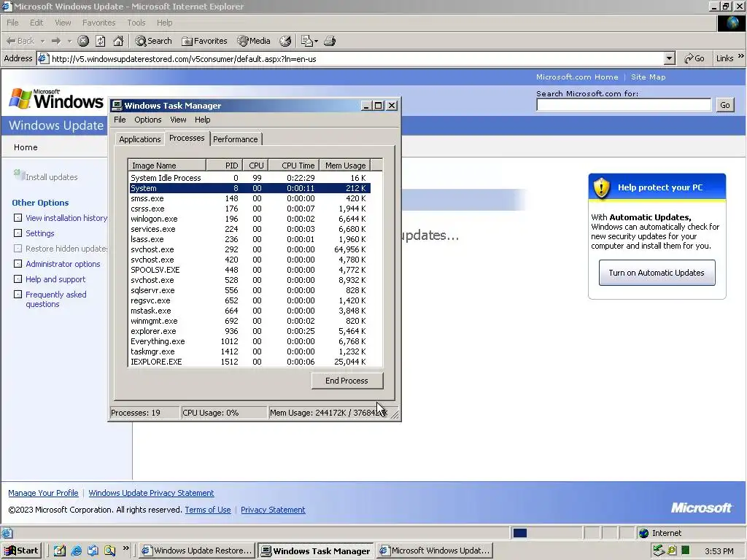
Task: Open the IE Favorites menu
Action: click(98, 23)
